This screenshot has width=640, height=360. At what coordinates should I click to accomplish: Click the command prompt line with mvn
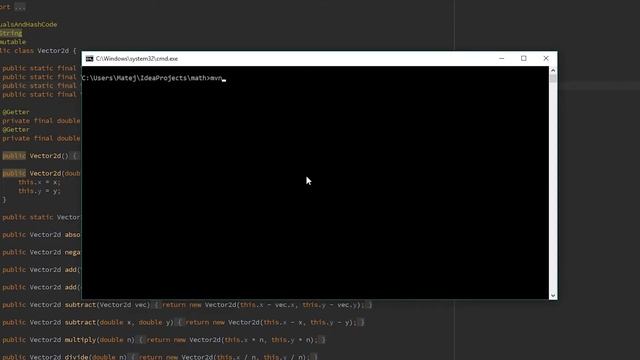click(154, 78)
